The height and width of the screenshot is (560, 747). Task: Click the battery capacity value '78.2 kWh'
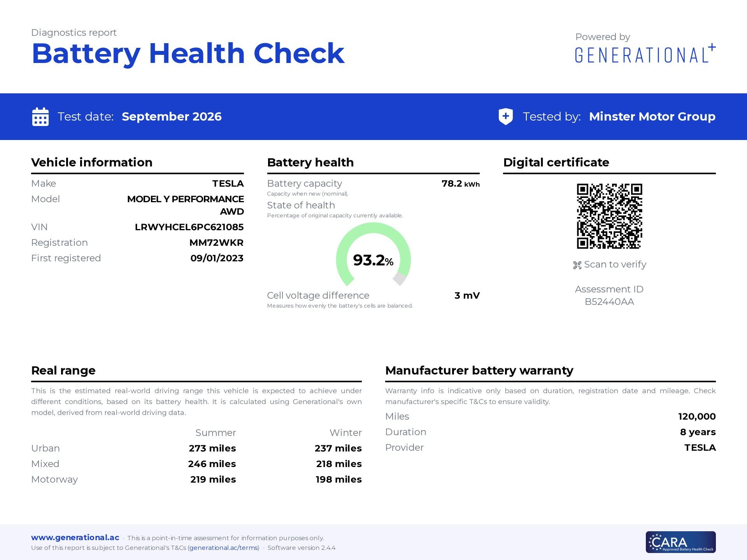point(461,184)
